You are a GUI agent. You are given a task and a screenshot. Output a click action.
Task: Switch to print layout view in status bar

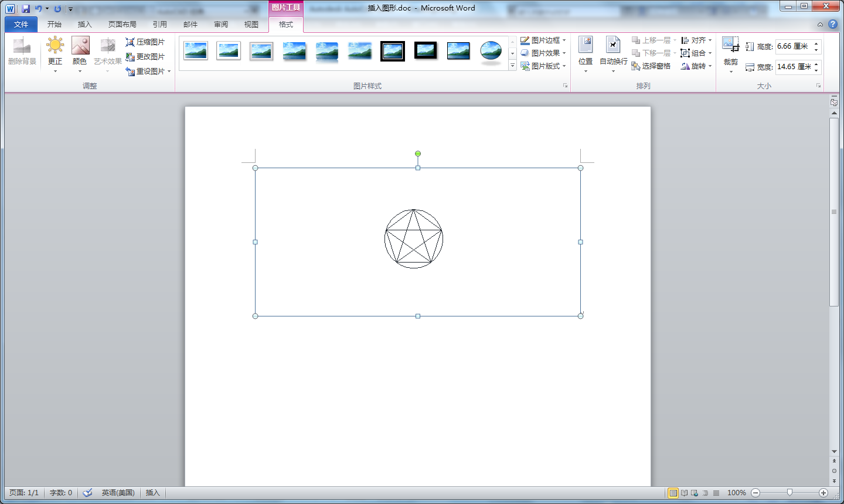(673, 493)
